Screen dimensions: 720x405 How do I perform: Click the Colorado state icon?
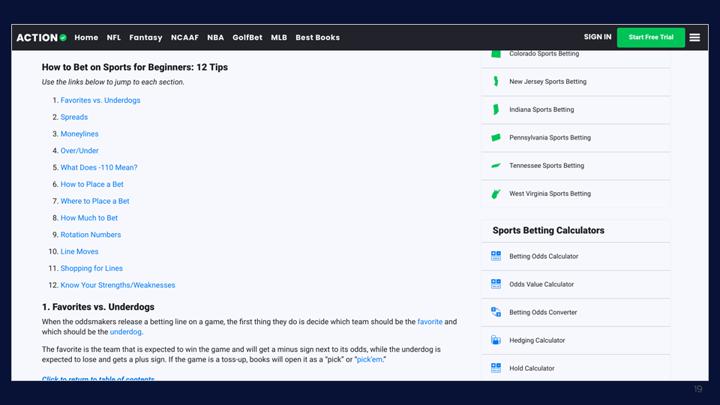coord(496,54)
